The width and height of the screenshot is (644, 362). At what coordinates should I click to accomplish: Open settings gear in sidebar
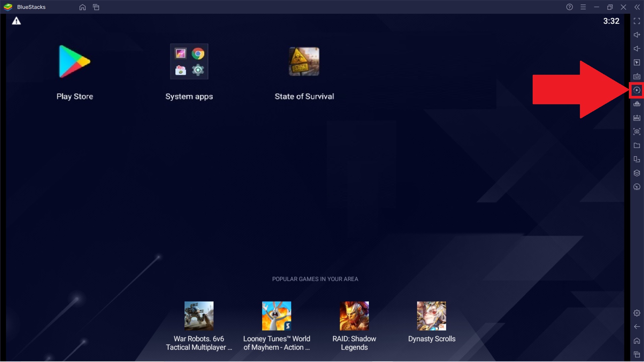pyautogui.click(x=637, y=313)
